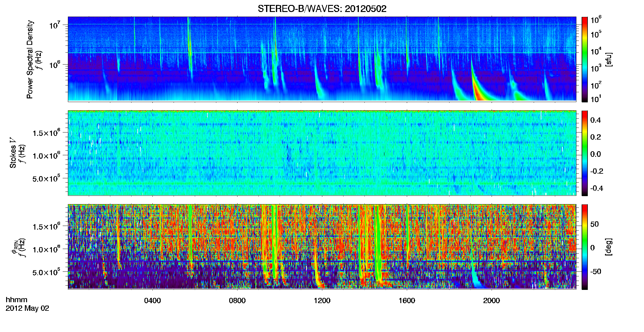Click the 0 value on degree colorbar
This screenshot has width=644, height=332.
coord(592,248)
